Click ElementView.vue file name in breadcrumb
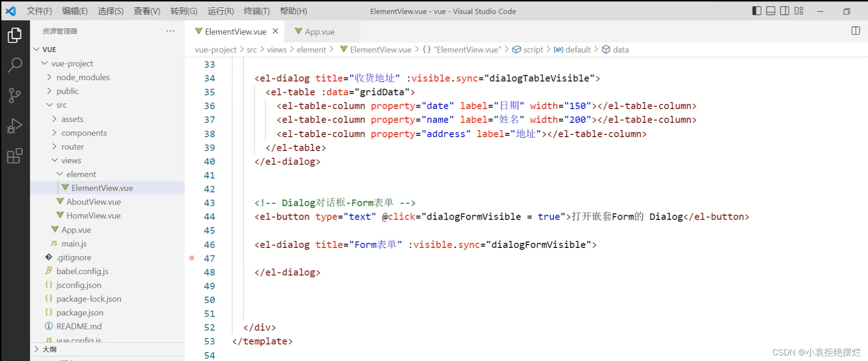Screen dimensions: 868x361 pos(381,49)
